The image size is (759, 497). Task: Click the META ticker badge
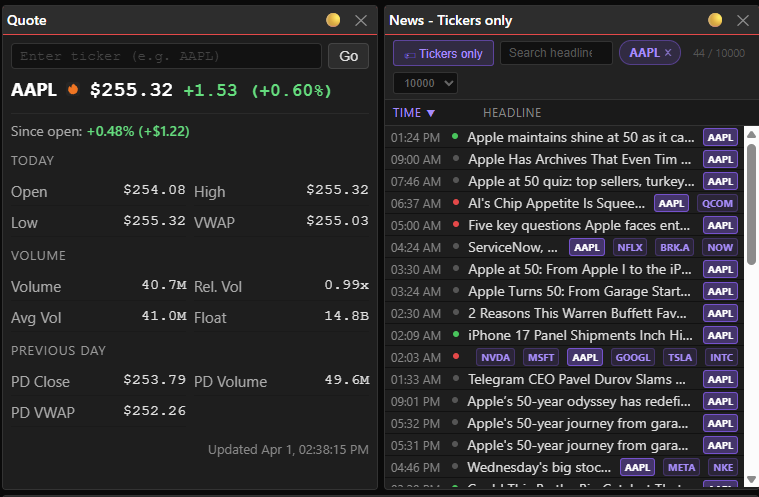click(681, 467)
